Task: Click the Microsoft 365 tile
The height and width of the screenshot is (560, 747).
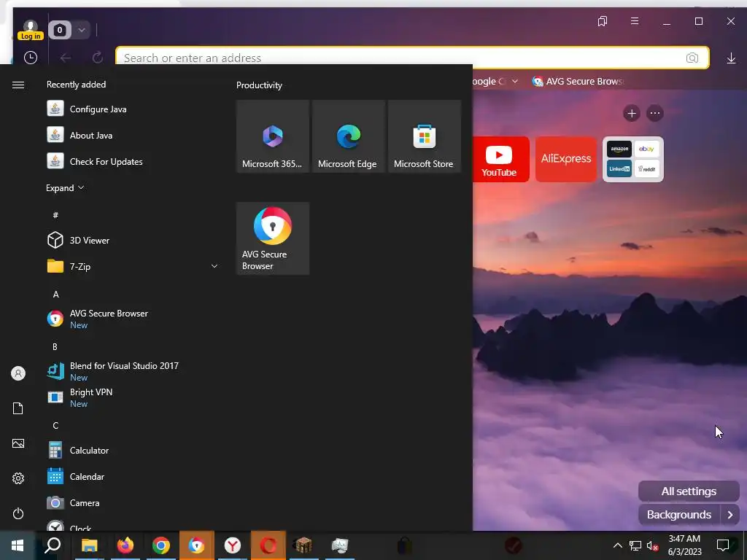Action: 273,136
